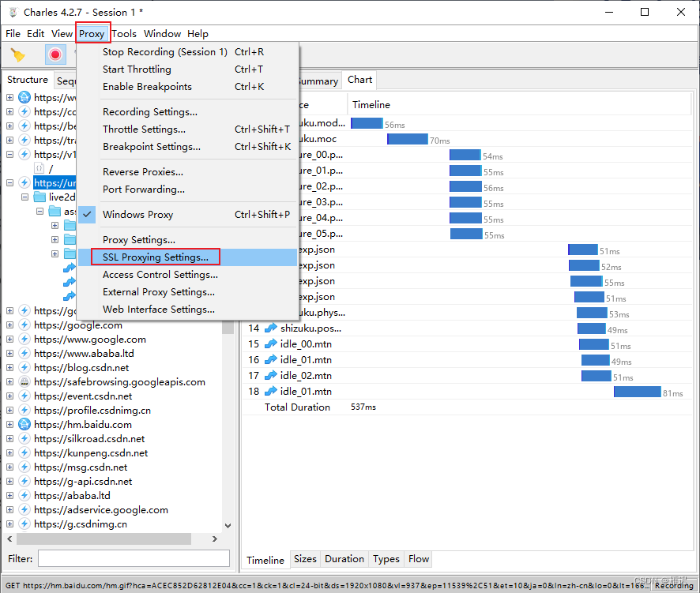Select the https://safebrowsing.googleapis.com row

pyautogui.click(x=119, y=382)
